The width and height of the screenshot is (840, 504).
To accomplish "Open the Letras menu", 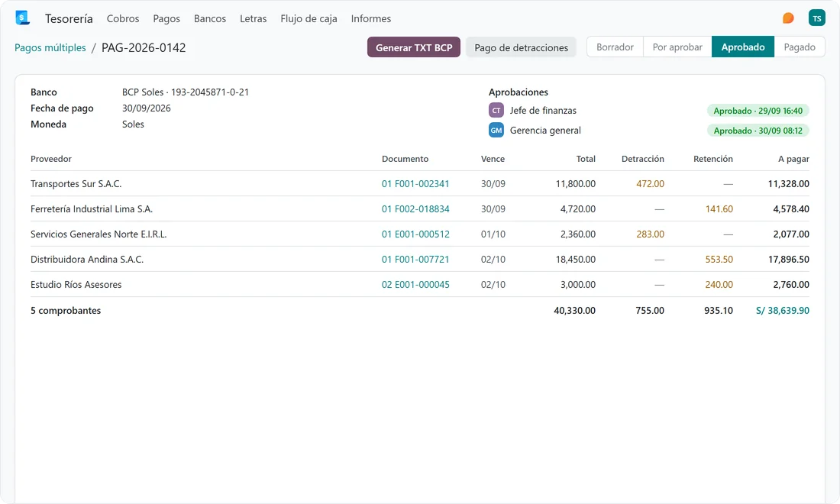I will [x=254, y=19].
